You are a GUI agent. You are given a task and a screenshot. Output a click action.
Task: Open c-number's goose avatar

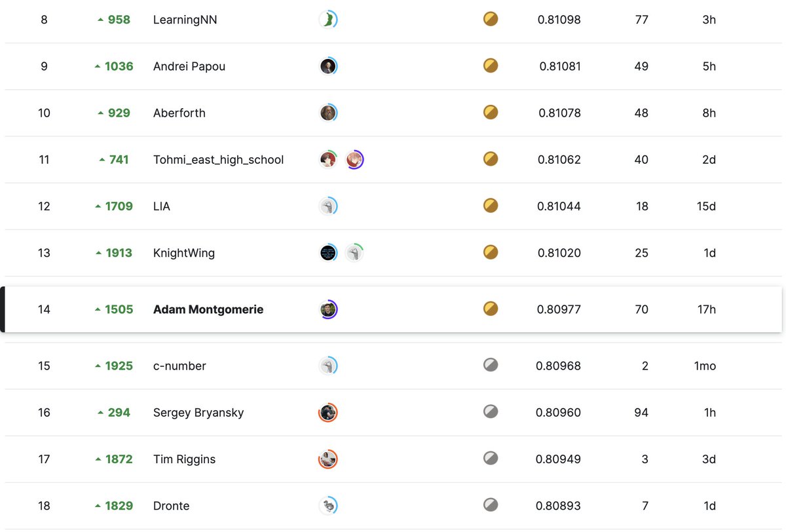(328, 366)
